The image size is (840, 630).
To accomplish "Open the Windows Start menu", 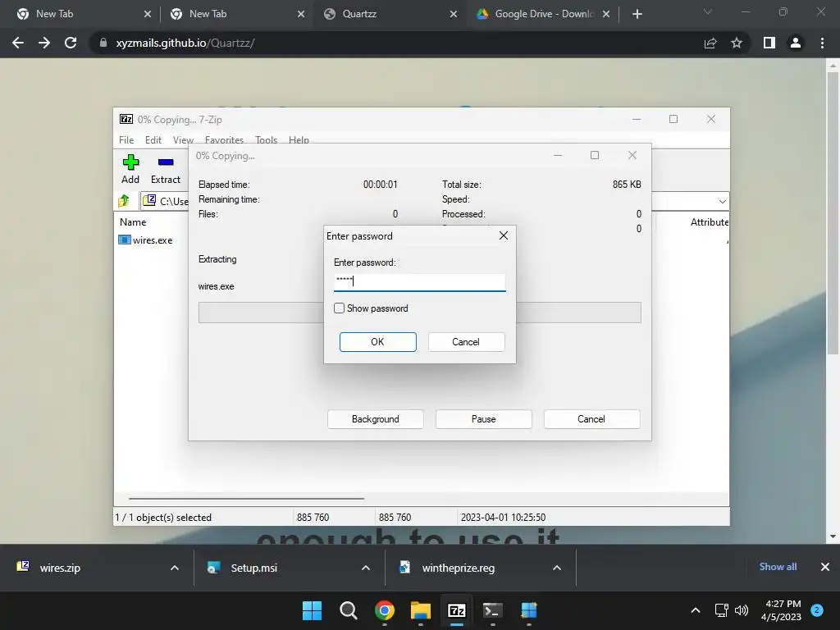I will click(x=312, y=610).
